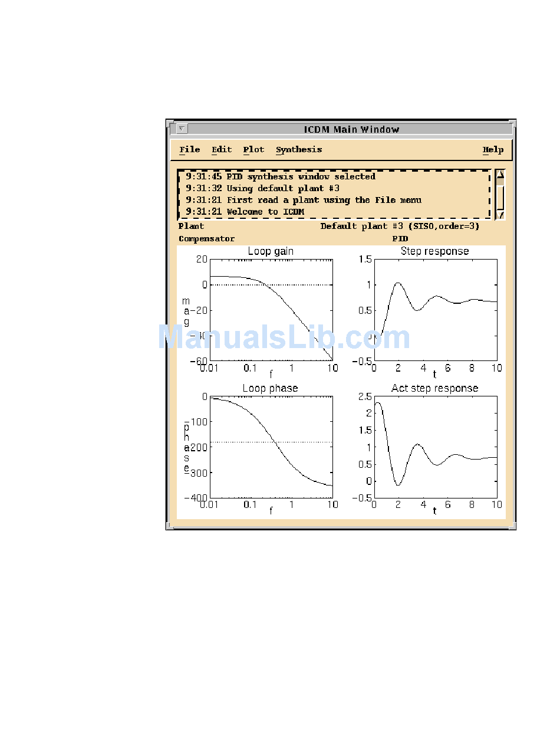Open the Edit menu
560x738 pixels.
click(222, 150)
